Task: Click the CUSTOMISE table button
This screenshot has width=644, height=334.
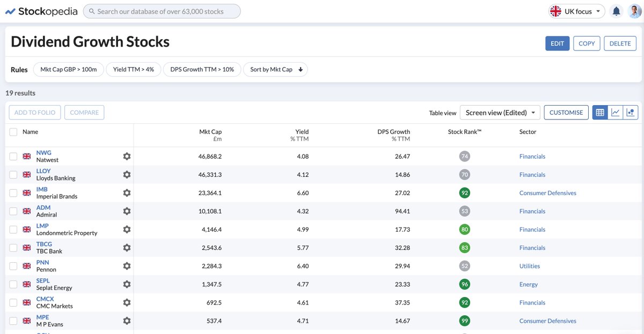Action: (566, 113)
